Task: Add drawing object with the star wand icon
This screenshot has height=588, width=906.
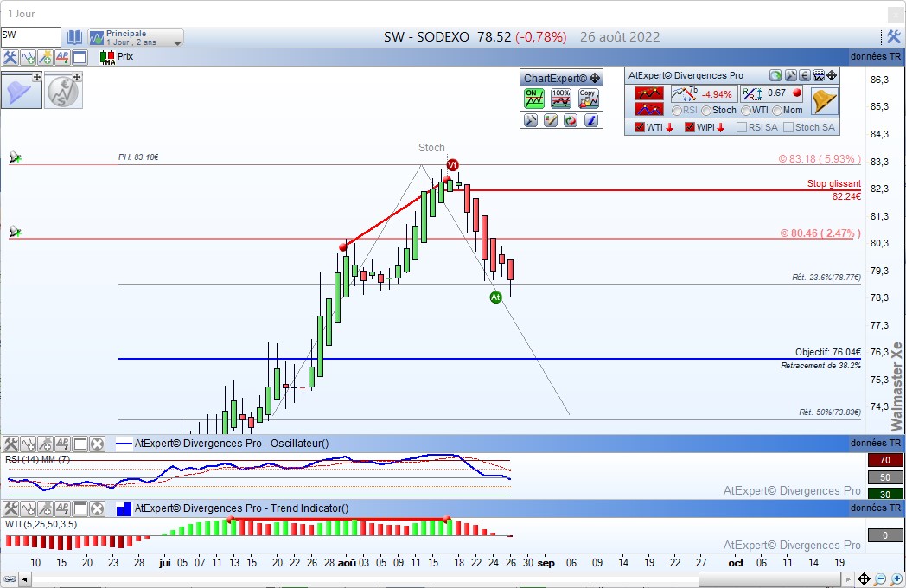Action: [x=45, y=57]
